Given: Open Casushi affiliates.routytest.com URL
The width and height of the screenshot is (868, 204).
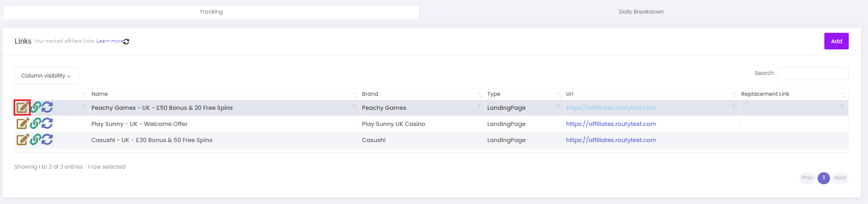Looking at the screenshot, I should (x=611, y=140).
